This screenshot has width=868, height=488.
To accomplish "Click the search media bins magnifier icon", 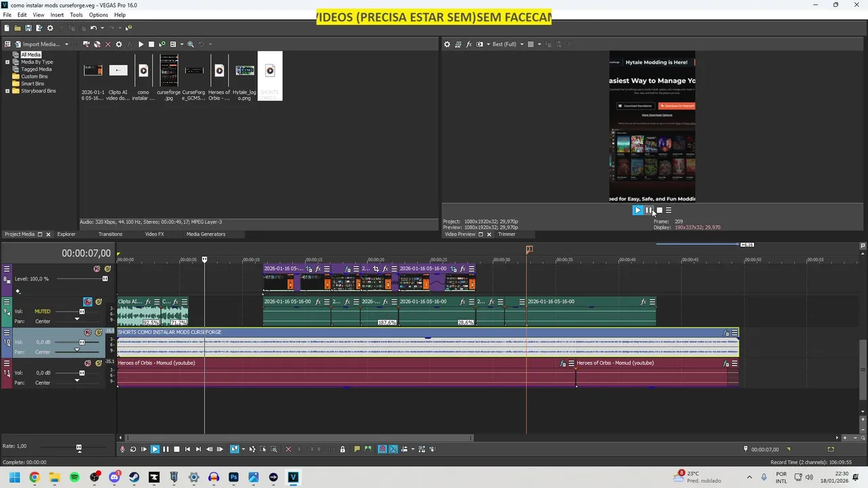I will pyautogui.click(x=191, y=45).
